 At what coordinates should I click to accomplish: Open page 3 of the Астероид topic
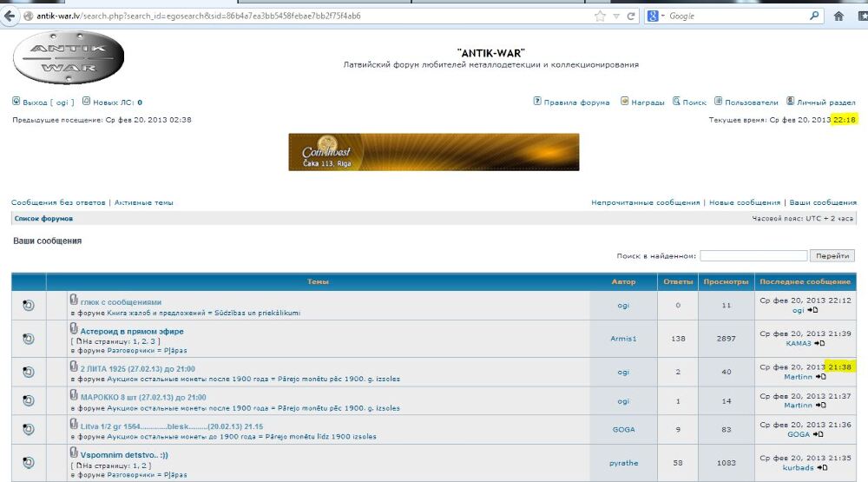[x=146, y=342]
